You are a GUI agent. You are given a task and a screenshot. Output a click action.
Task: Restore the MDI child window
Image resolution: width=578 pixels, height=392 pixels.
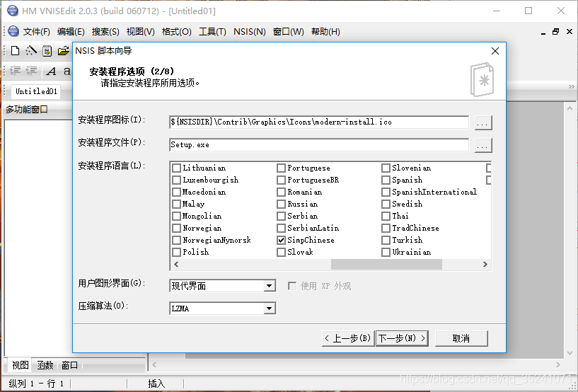tap(556, 32)
